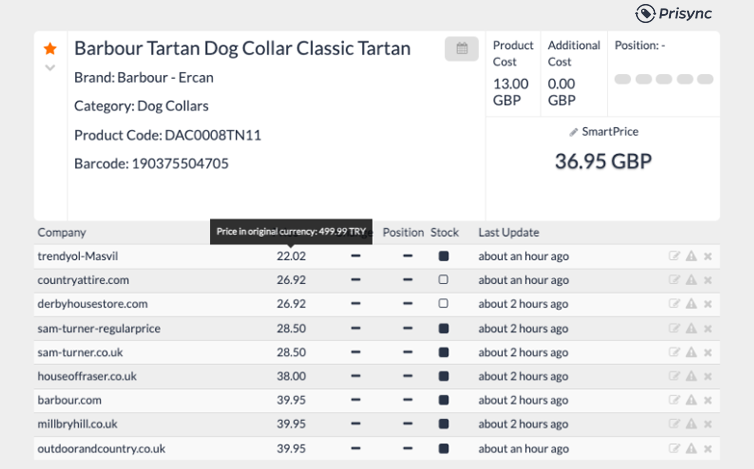Click warning icon for millbryhill.co.uk row

coord(690,424)
